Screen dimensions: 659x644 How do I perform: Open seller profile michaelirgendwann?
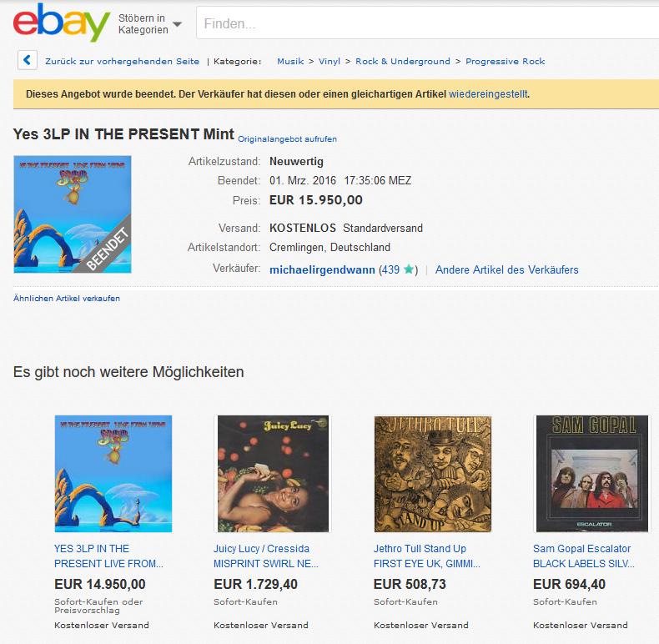point(322,269)
